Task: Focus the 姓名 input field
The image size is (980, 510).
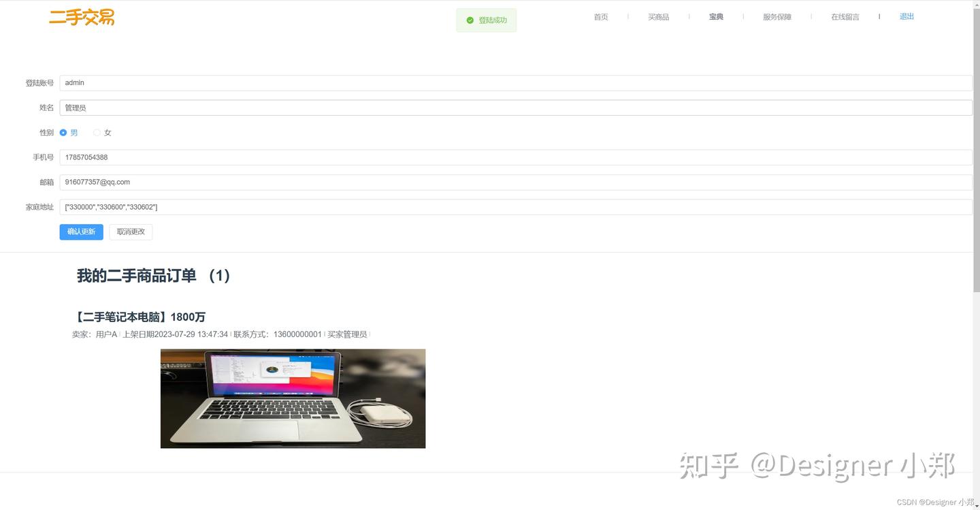Action: [516, 108]
